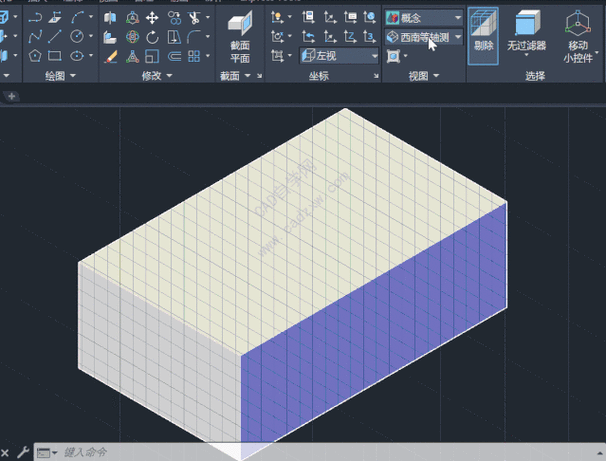This screenshot has height=461, width=606.
Task: Select the Rotate tool in 修改 panel
Action: pyautogui.click(x=152, y=37)
